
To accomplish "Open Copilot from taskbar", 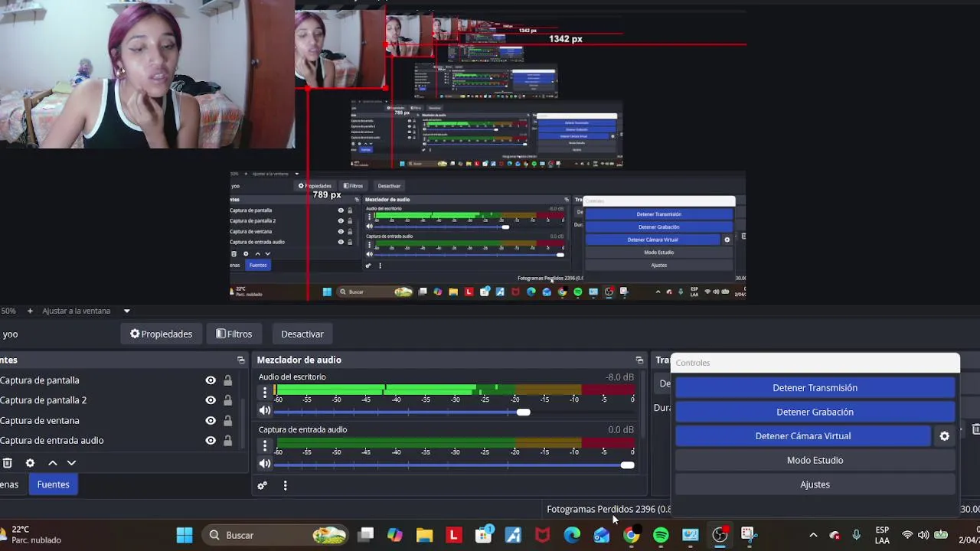I will coord(395,535).
